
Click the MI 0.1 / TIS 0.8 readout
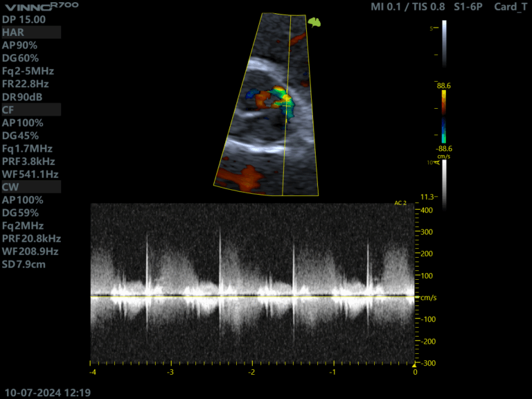pos(408,7)
